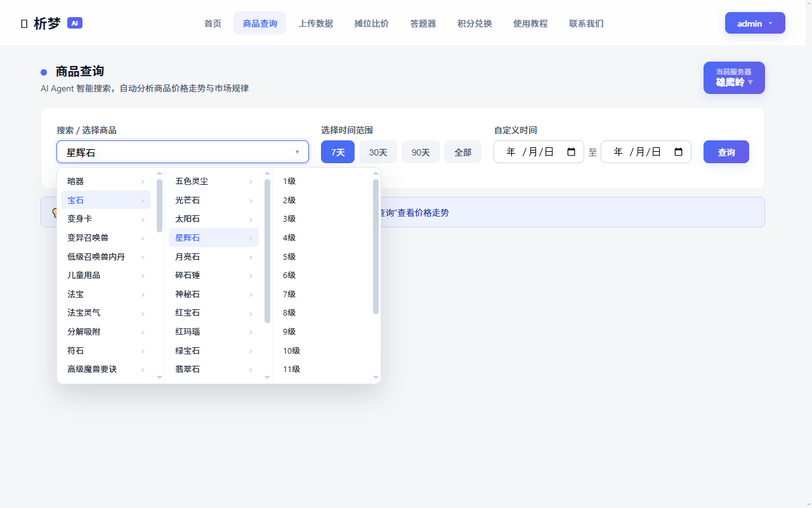Select 光芒石 in the gem list
This screenshot has height=508, width=812.
click(x=214, y=200)
